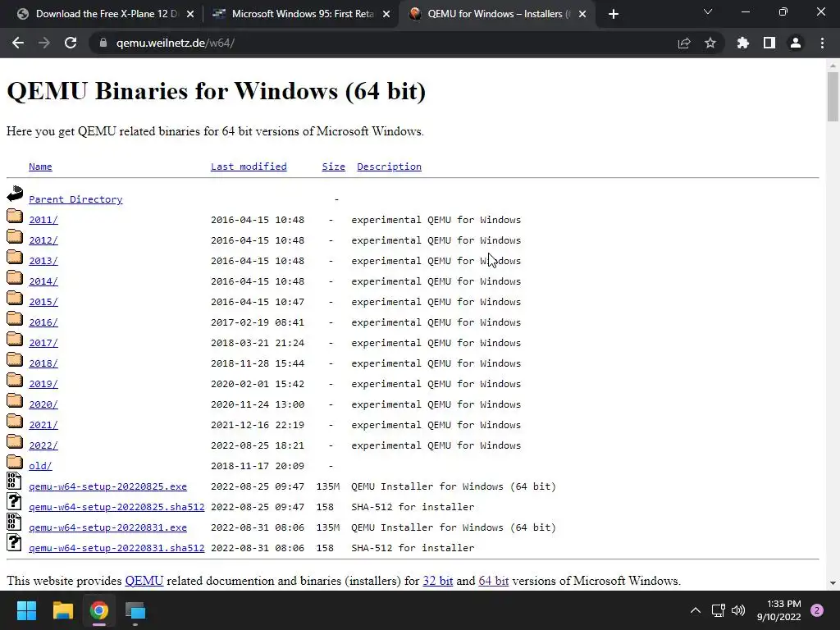Click the forward navigation arrow
840x630 pixels.
tap(44, 43)
